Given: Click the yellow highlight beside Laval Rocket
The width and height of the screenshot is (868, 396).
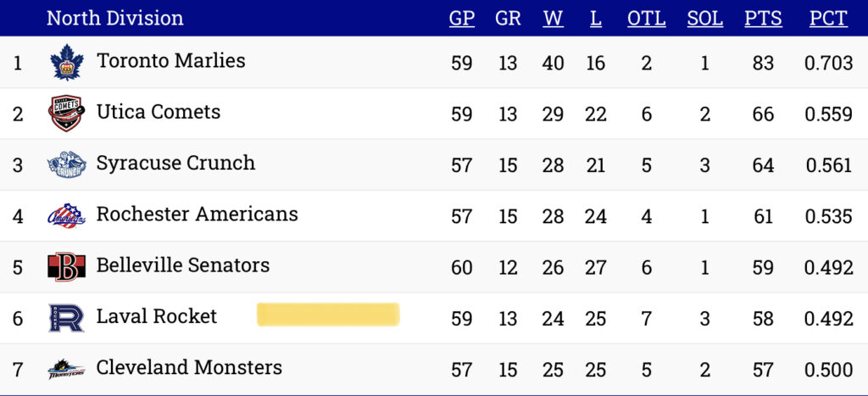Looking at the screenshot, I should coord(328,314).
